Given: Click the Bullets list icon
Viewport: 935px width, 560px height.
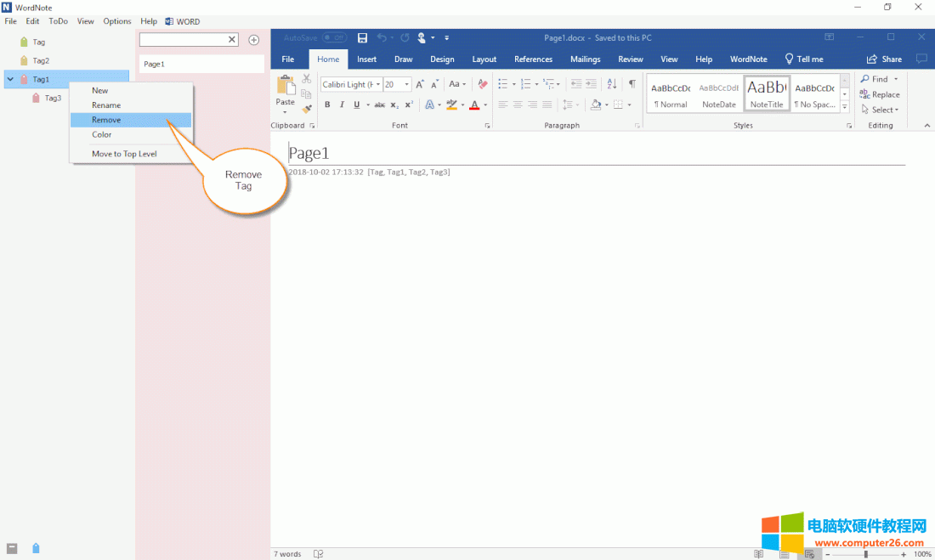Looking at the screenshot, I should 502,84.
